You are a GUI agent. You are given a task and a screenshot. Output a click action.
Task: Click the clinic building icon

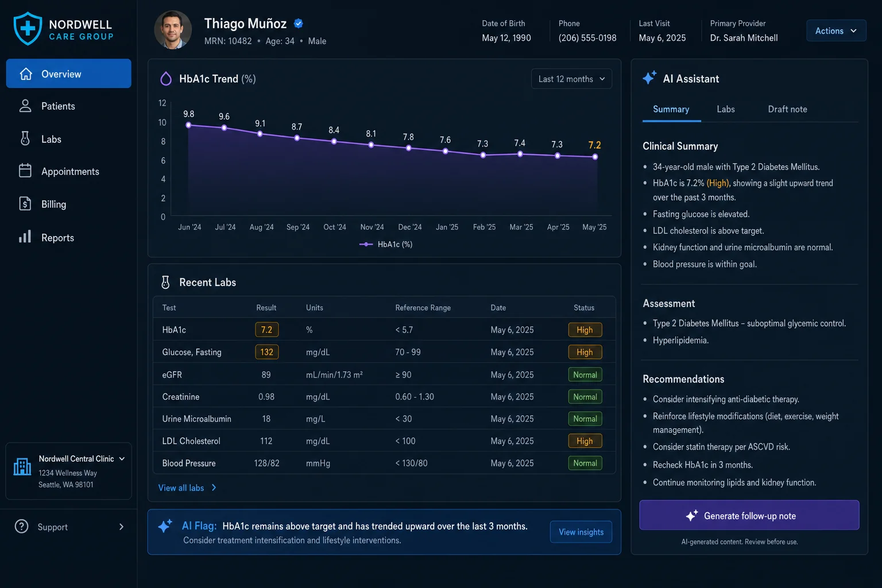click(22, 466)
